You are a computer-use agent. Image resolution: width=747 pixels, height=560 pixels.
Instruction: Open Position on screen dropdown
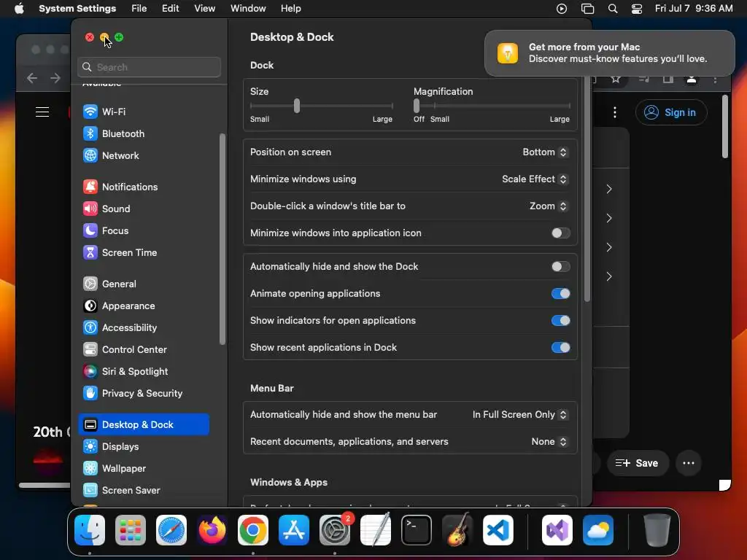coord(545,152)
